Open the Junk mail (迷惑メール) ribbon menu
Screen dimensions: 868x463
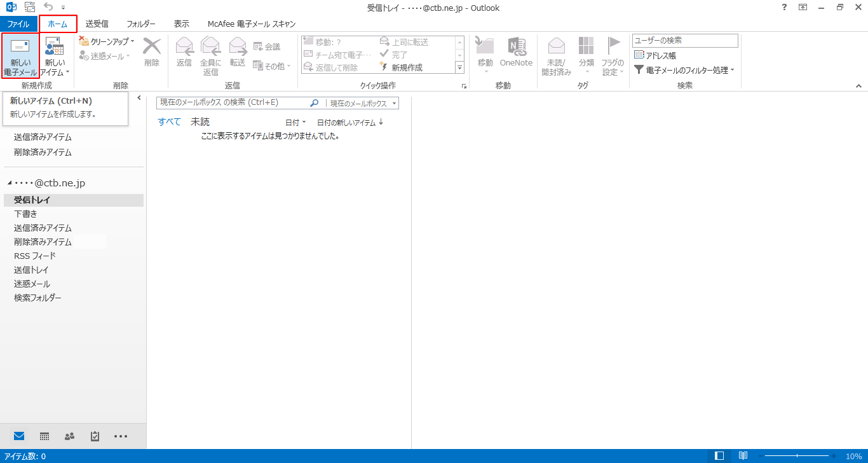105,56
